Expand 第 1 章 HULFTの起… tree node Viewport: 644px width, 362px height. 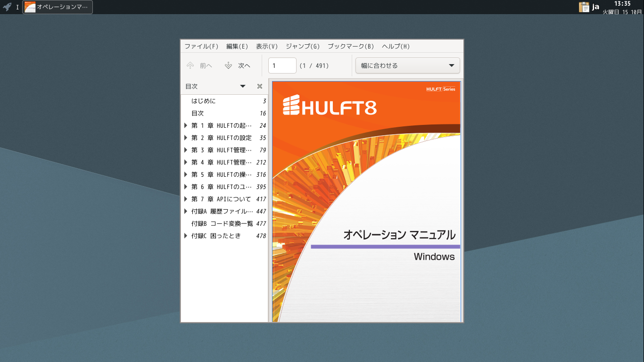point(186,125)
